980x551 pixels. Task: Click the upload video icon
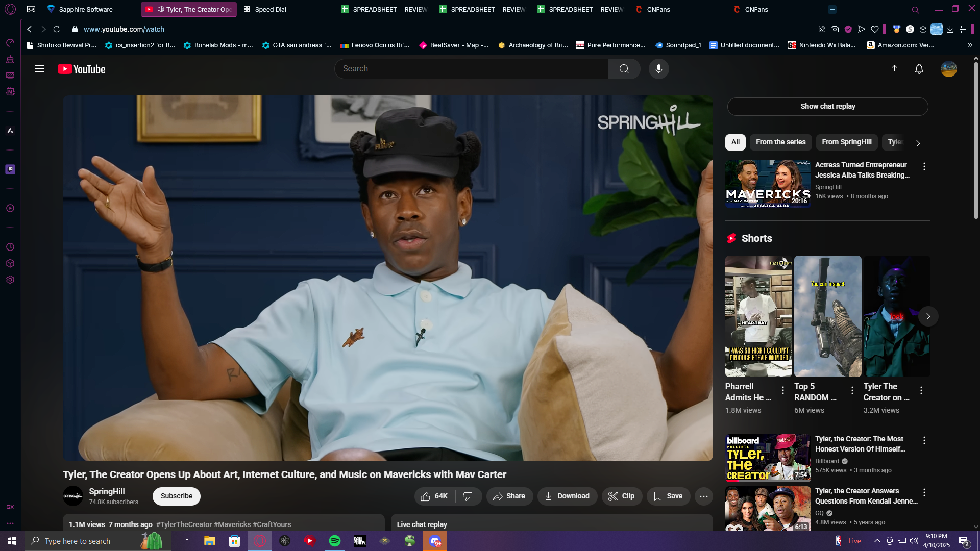pyautogui.click(x=894, y=69)
